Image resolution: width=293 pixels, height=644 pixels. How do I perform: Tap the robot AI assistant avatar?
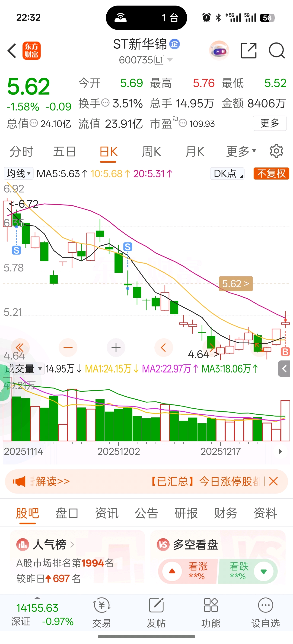pyautogui.click(x=219, y=51)
